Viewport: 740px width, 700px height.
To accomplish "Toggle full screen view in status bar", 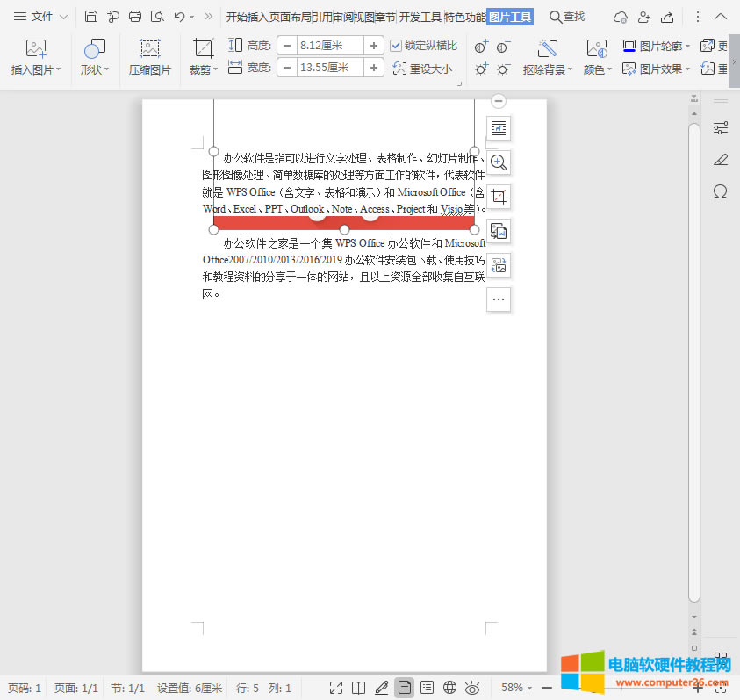I will 335,688.
